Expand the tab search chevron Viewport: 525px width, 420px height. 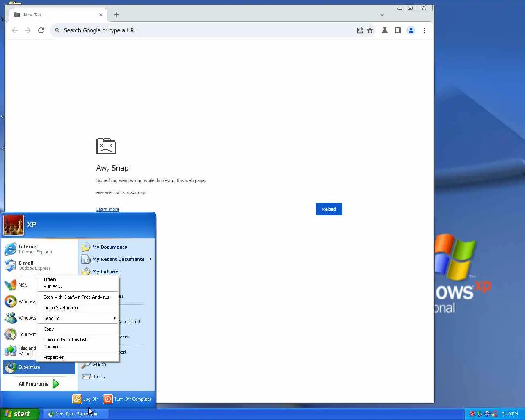[382, 15]
